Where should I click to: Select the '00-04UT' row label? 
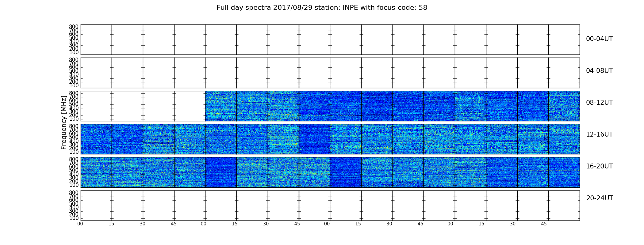click(600, 39)
